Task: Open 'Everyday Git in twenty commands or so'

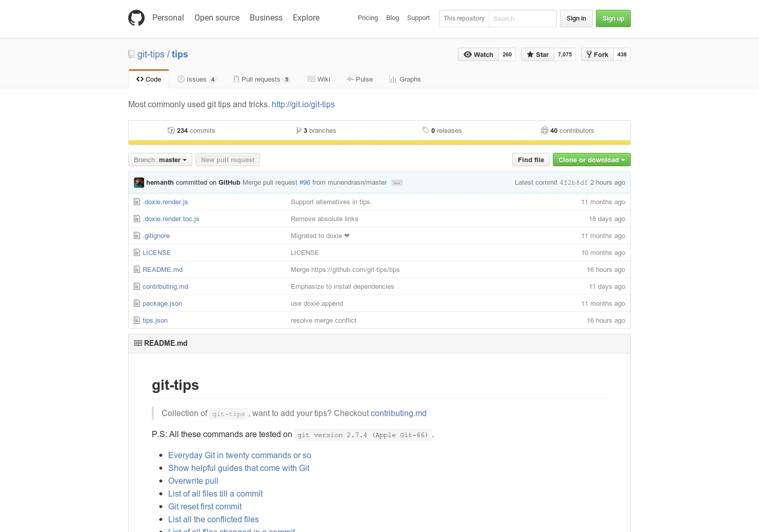Action: (239, 455)
